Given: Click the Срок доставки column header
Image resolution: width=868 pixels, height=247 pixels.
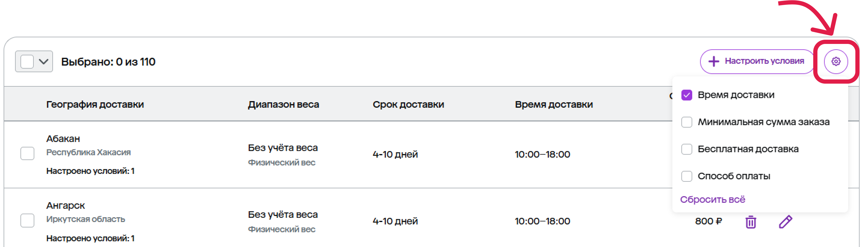Looking at the screenshot, I should coord(408,104).
